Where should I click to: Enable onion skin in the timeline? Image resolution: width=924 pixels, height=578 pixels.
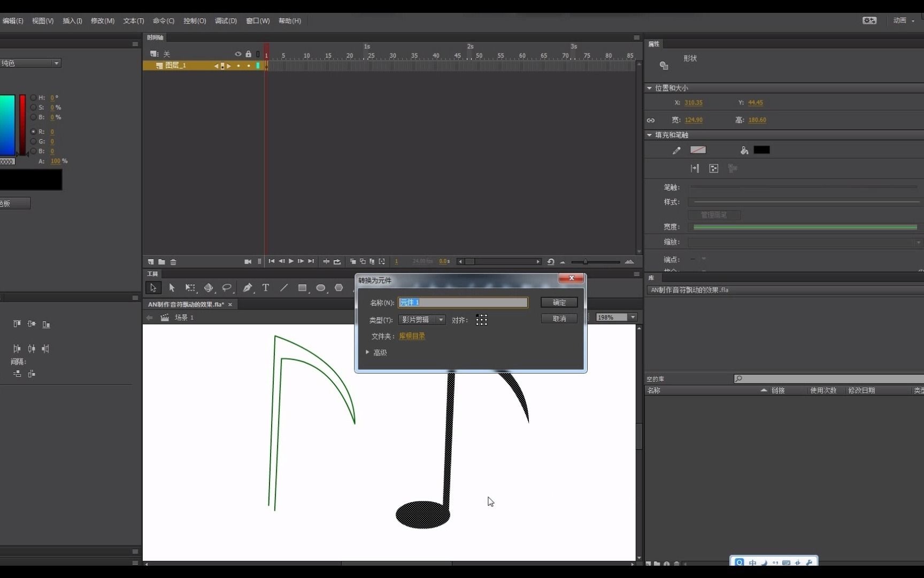click(x=352, y=262)
